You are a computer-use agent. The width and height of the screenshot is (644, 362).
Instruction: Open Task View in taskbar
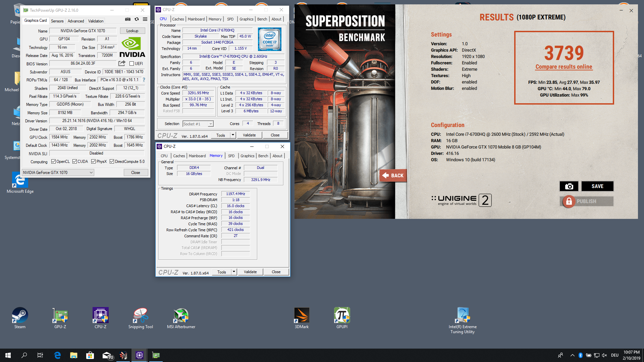pyautogui.click(x=40, y=355)
